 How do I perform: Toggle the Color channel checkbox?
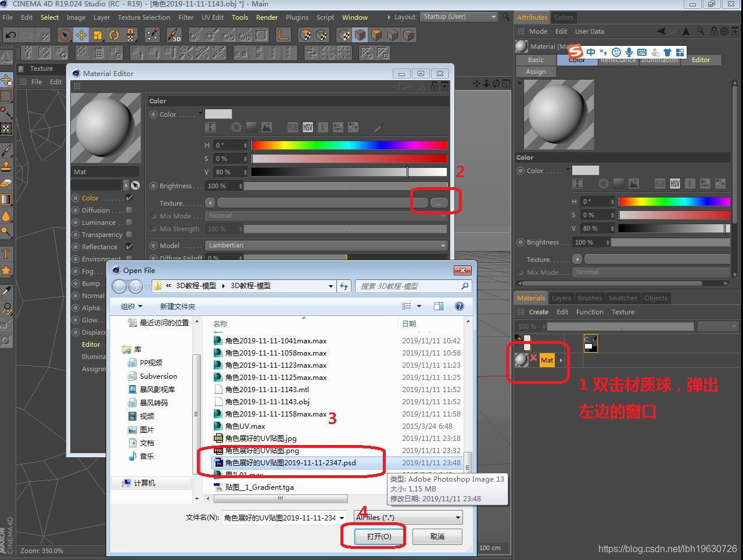pyautogui.click(x=129, y=198)
